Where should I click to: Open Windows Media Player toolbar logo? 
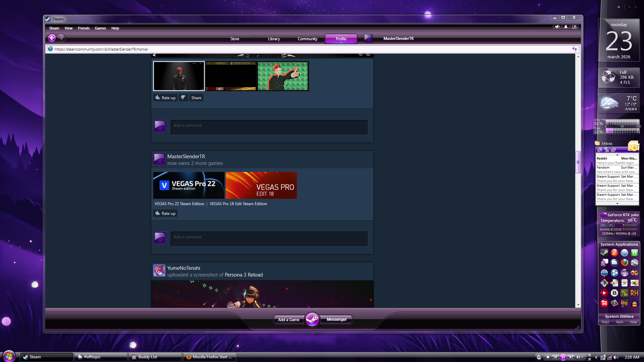click(x=539, y=357)
